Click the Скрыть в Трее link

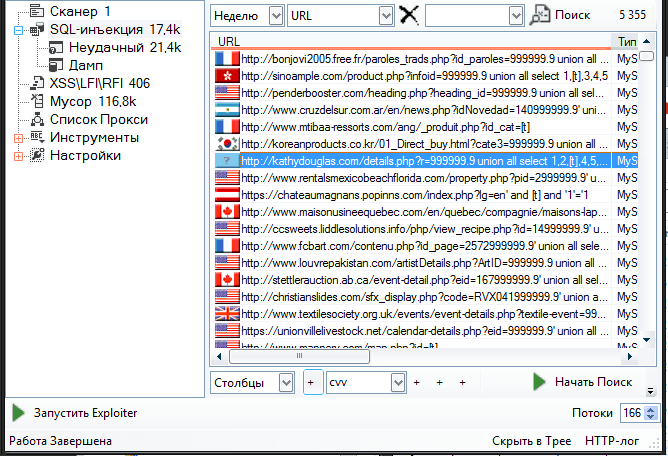click(531, 441)
